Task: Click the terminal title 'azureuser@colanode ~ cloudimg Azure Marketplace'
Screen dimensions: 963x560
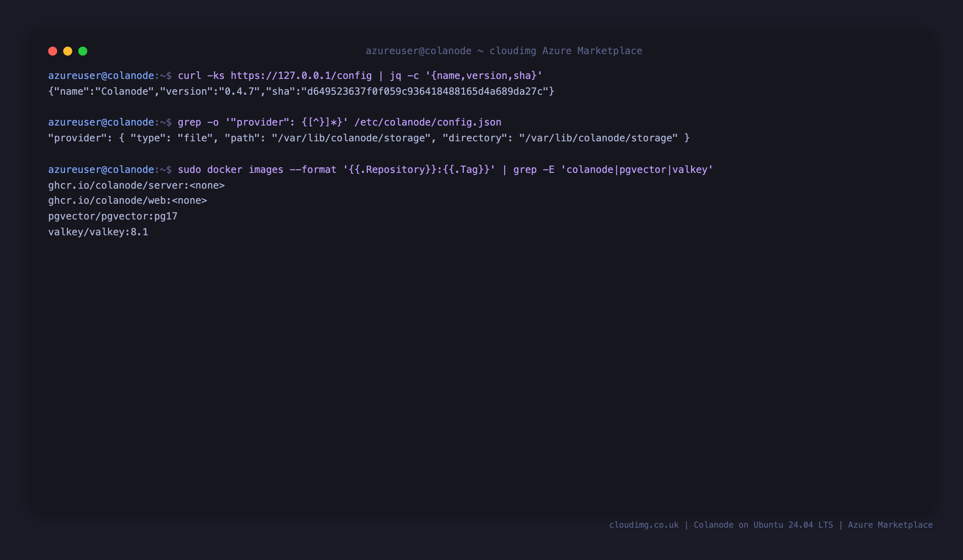Action: pyautogui.click(x=504, y=51)
